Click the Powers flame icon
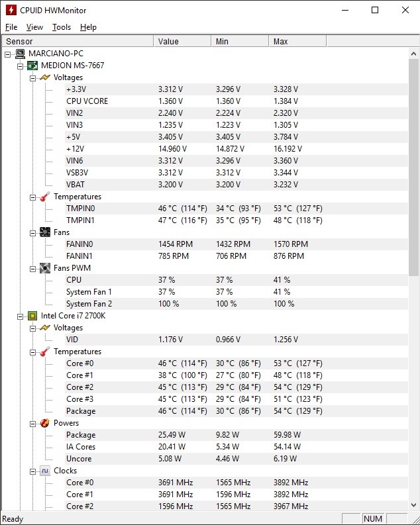 (45, 423)
